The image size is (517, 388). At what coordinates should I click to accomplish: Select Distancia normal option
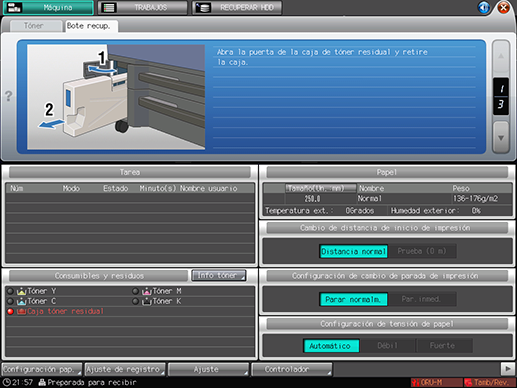353,251
